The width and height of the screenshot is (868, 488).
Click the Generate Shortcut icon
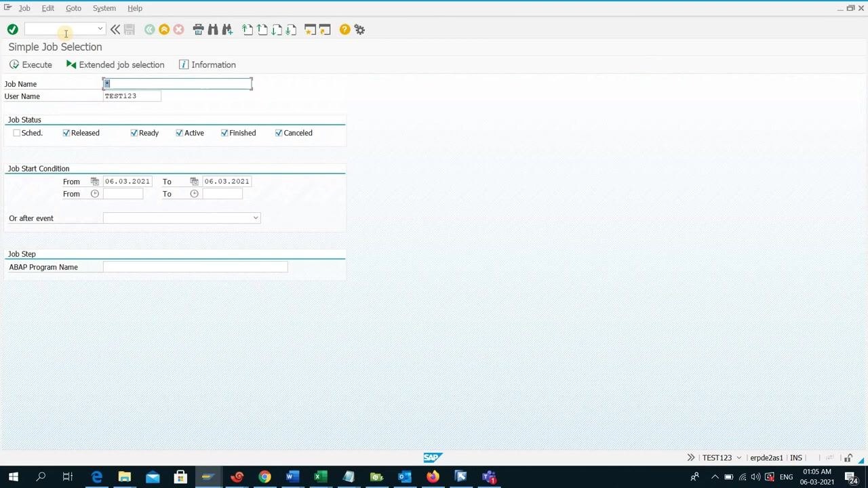pyautogui.click(x=325, y=29)
